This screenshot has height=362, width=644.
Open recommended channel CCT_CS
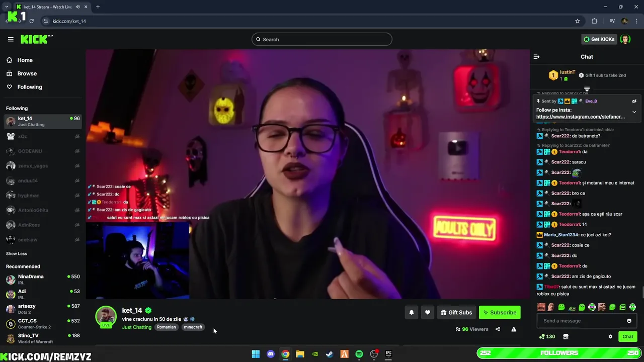coord(42,324)
